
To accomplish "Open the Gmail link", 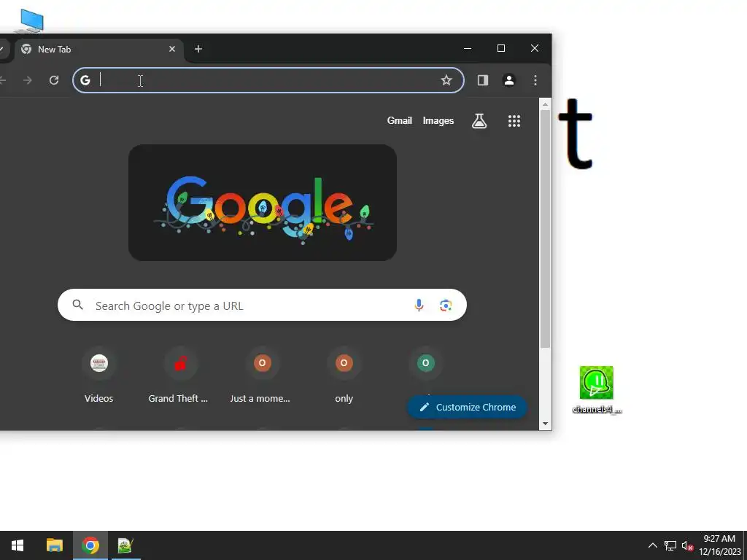I will click(399, 120).
